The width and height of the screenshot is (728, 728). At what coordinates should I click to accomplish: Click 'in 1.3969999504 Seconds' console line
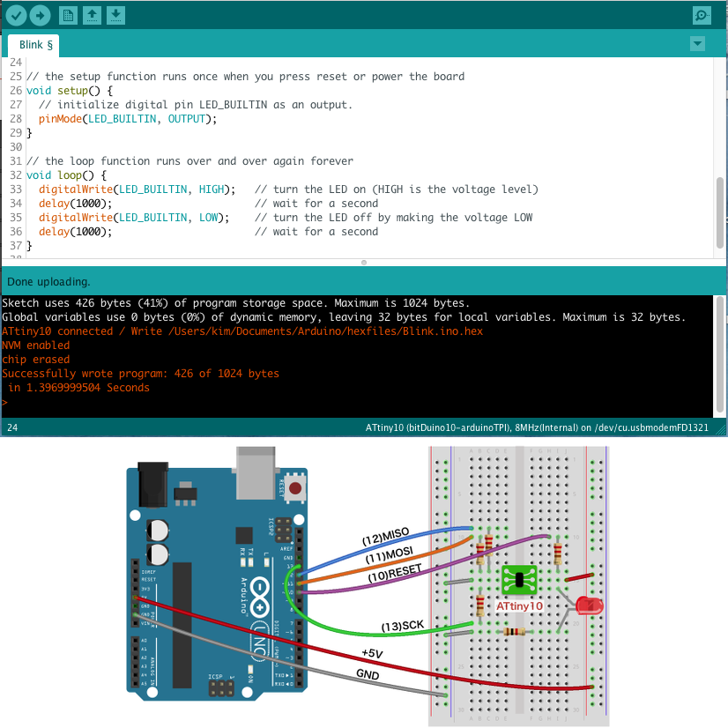click(79, 388)
